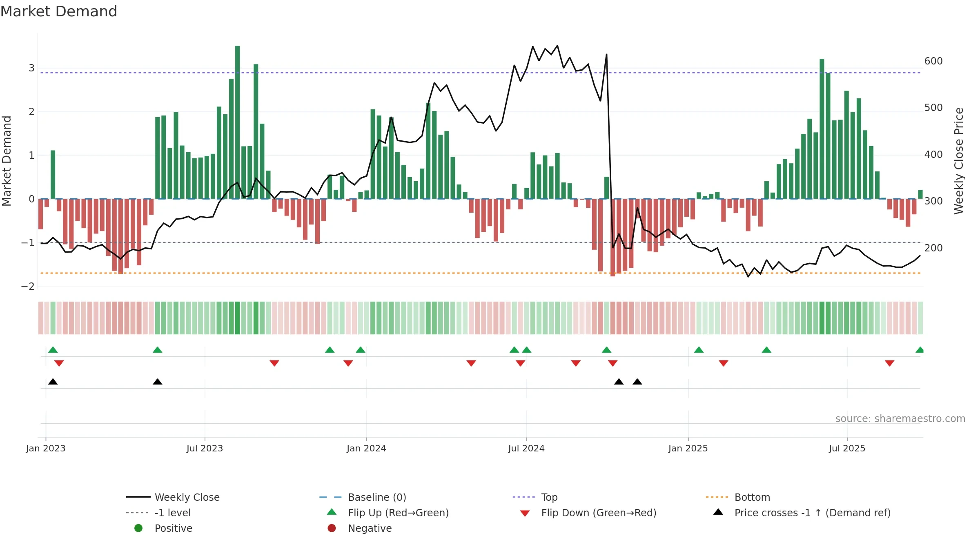The height and width of the screenshot is (551, 980).
Task: Click the Jul 2025 x-axis label
Action: pyautogui.click(x=847, y=448)
